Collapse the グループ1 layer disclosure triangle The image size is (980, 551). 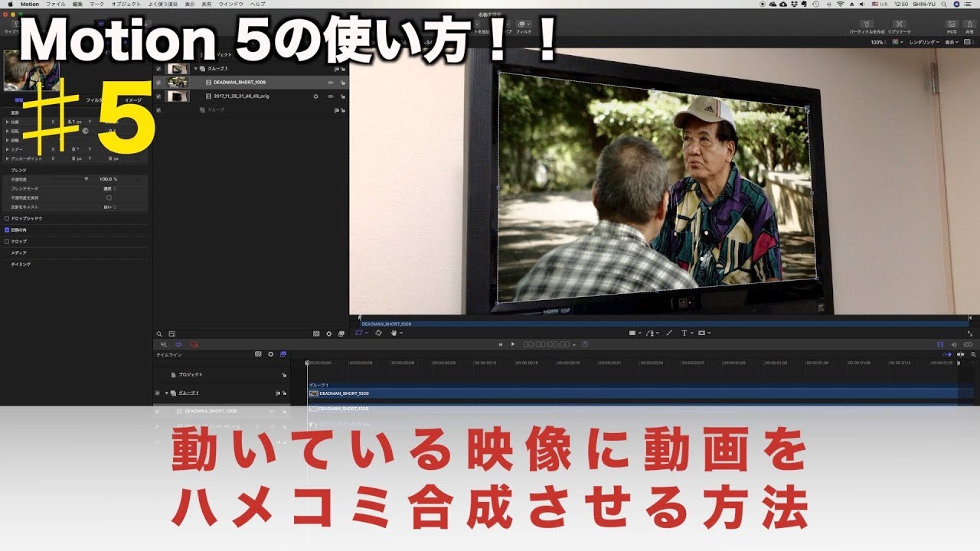[x=196, y=69]
